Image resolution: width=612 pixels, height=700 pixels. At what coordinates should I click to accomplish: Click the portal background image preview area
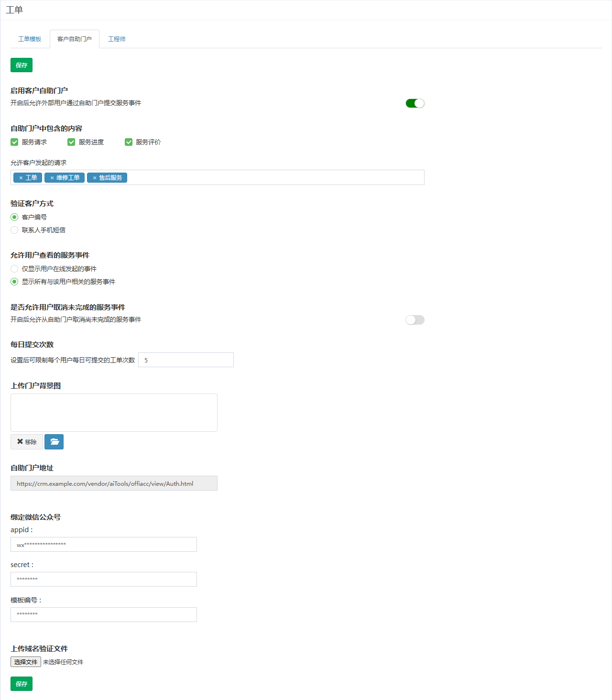coord(114,413)
